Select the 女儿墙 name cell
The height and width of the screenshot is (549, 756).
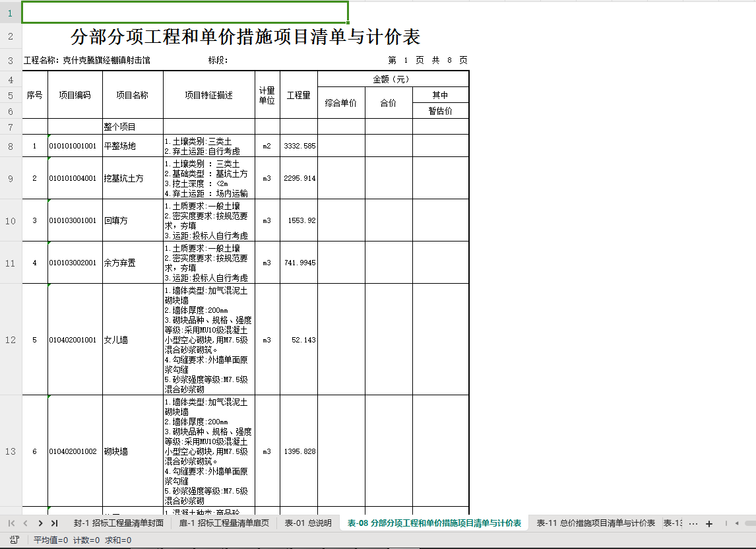coord(133,340)
